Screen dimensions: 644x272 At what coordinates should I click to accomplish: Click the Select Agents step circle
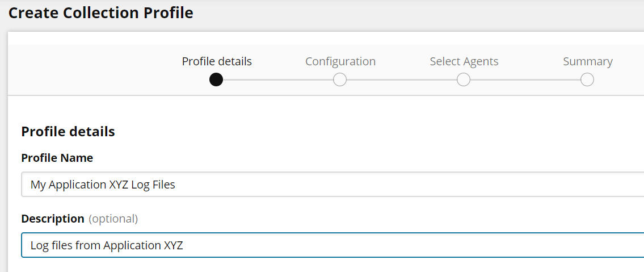point(464,79)
